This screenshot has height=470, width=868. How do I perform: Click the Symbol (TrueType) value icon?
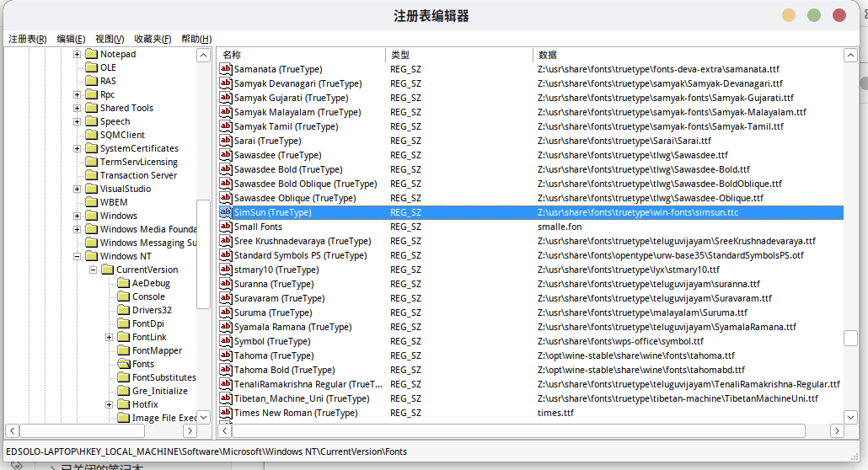click(x=225, y=341)
